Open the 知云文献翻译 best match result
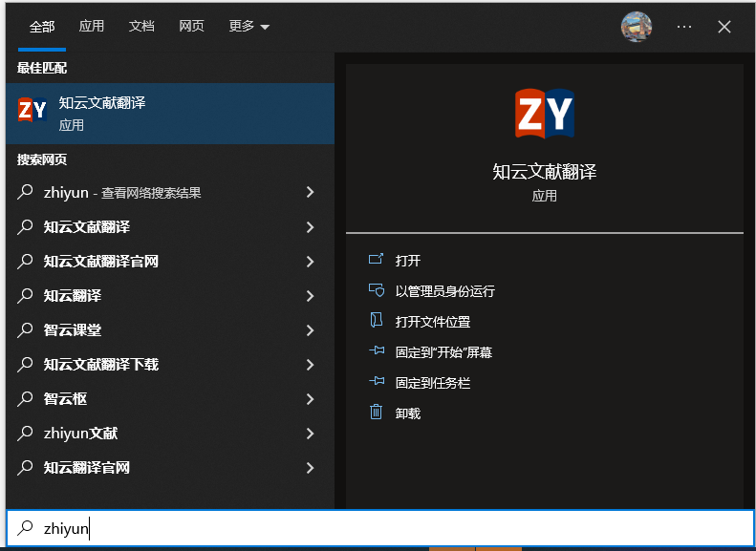The height and width of the screenshot is (551, 756). click(x=170, y=114)
